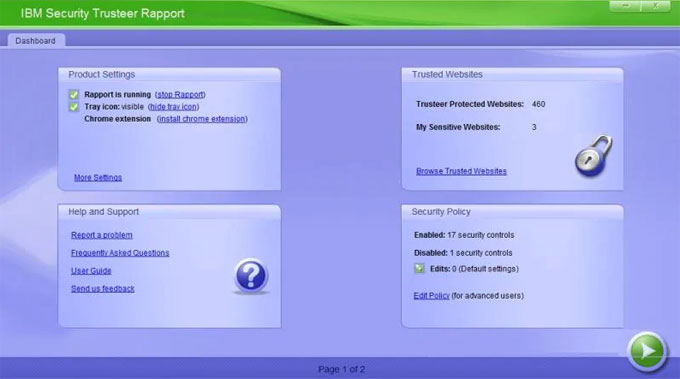Toggle the Rapport is running checkbox
This screenshot has height=379, width=680.
74,95
